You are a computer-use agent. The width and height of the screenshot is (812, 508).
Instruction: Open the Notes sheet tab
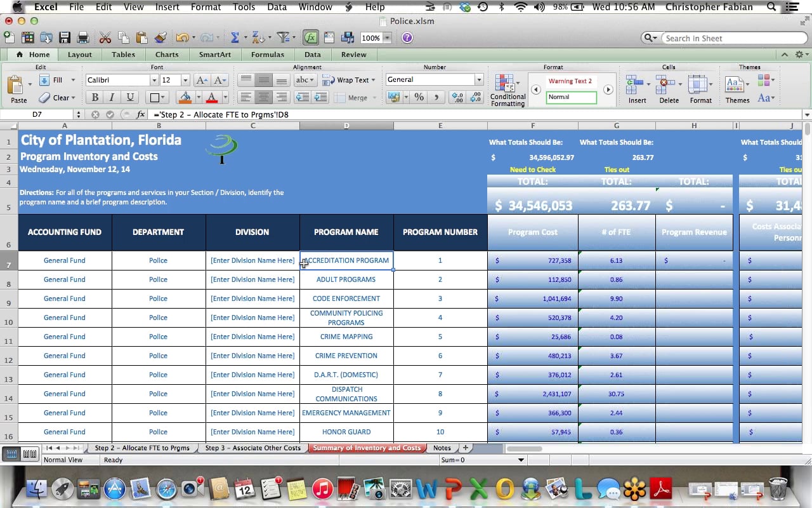tap(442, 448)
